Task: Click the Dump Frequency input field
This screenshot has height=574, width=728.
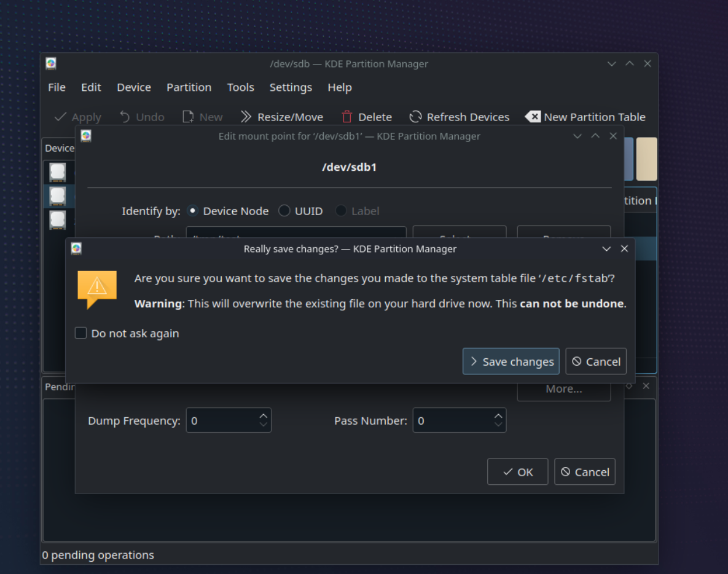Action: 229,420
